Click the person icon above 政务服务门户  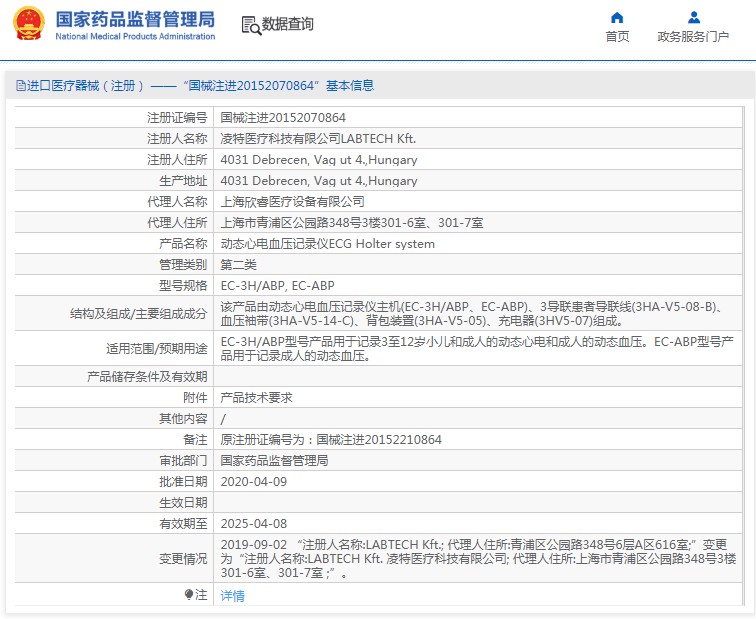693,17
